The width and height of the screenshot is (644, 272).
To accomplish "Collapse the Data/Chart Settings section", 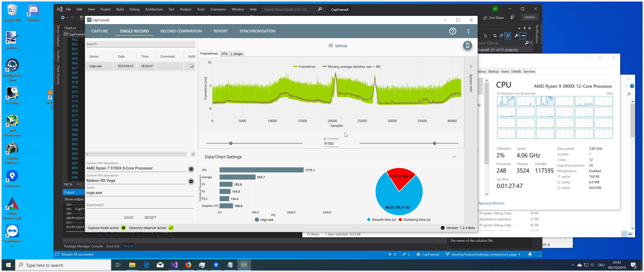I will pos(454,157).
